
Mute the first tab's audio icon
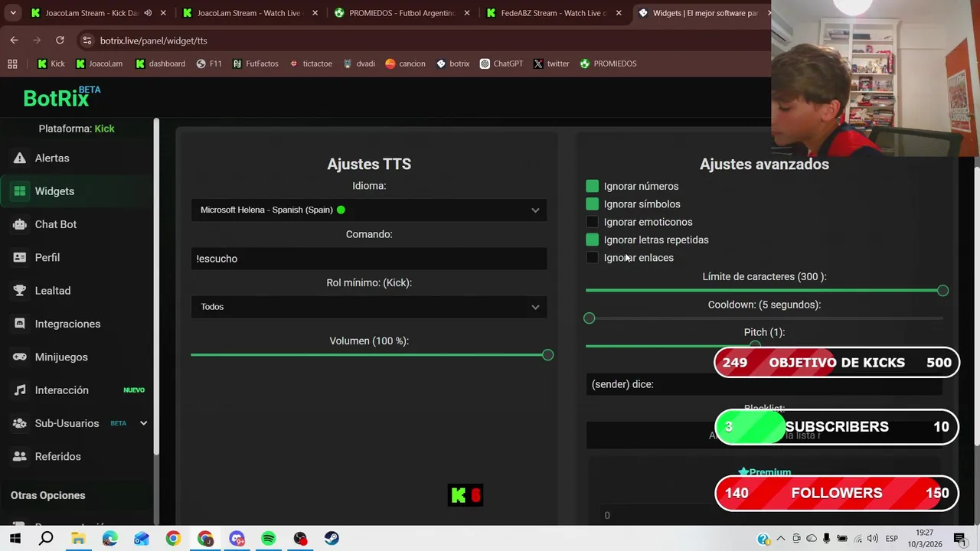click(148, 13)
